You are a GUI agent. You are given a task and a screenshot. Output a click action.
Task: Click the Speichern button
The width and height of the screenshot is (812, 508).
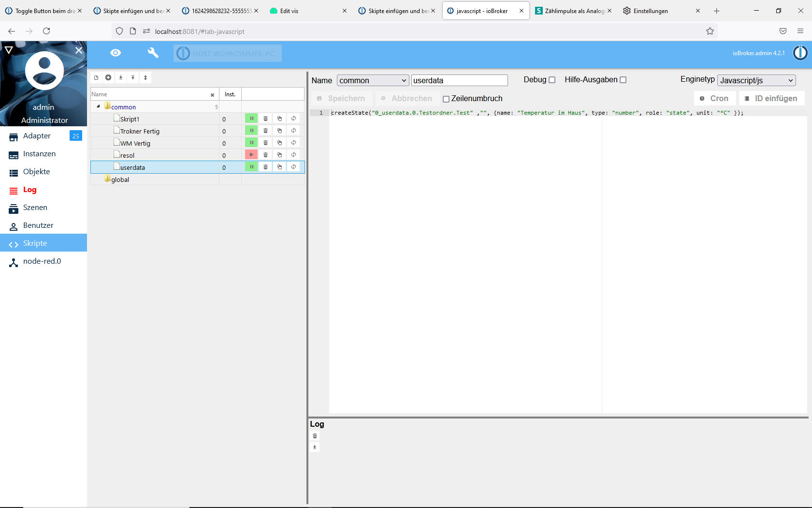tap(341, 98)
